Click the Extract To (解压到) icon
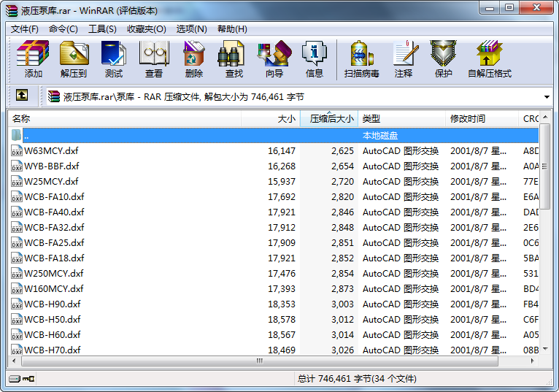Image resolution: width=559 pixels, height=392 pixels. [x=74, y=59]
